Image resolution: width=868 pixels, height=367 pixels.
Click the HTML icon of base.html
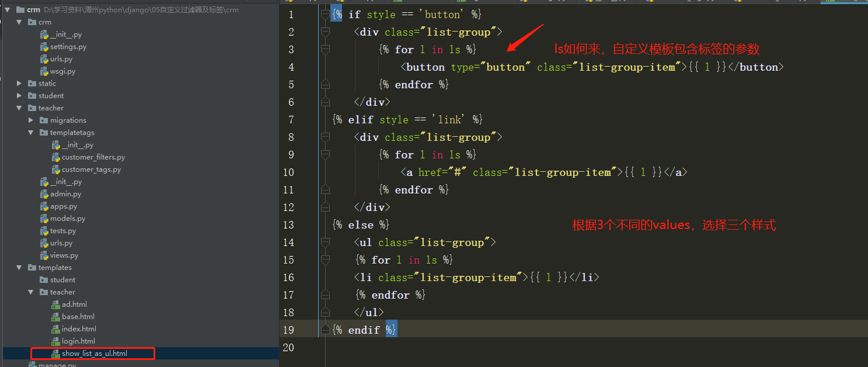[56, 317]
